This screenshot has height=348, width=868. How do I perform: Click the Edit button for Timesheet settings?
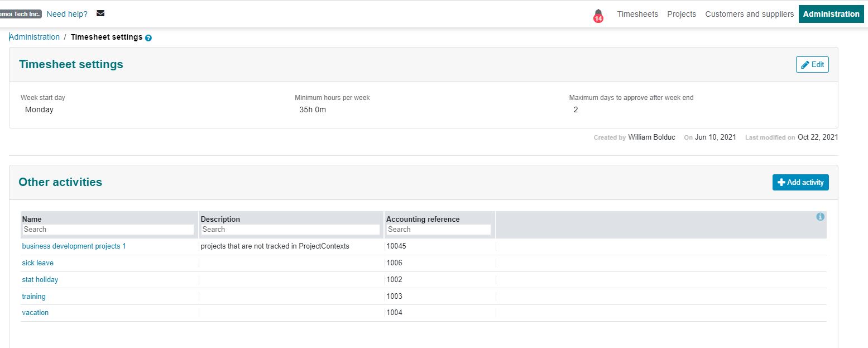tap(812, 65)
